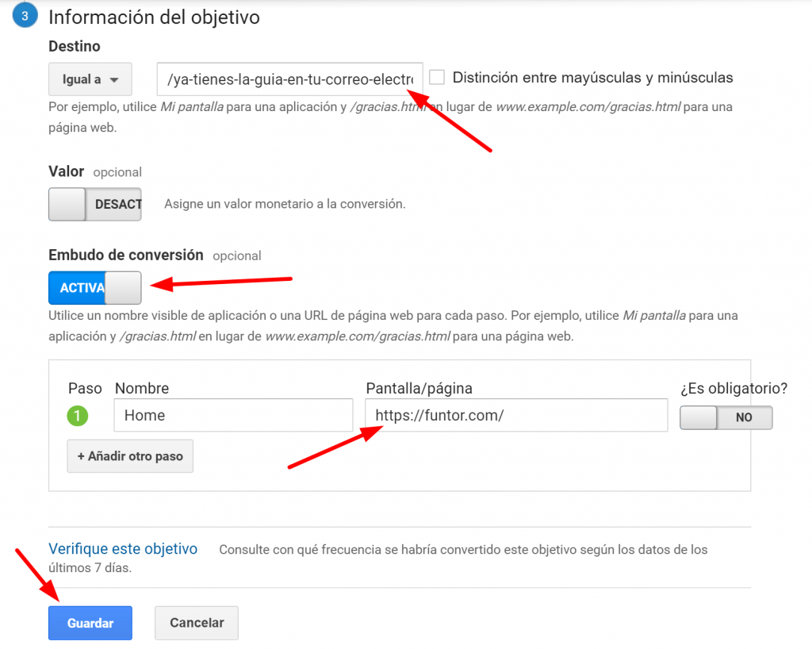Click the blue step 3 circle icon
Image resolution: width=812 pixels, height=649 pixels.
click(x=25, y=16)
